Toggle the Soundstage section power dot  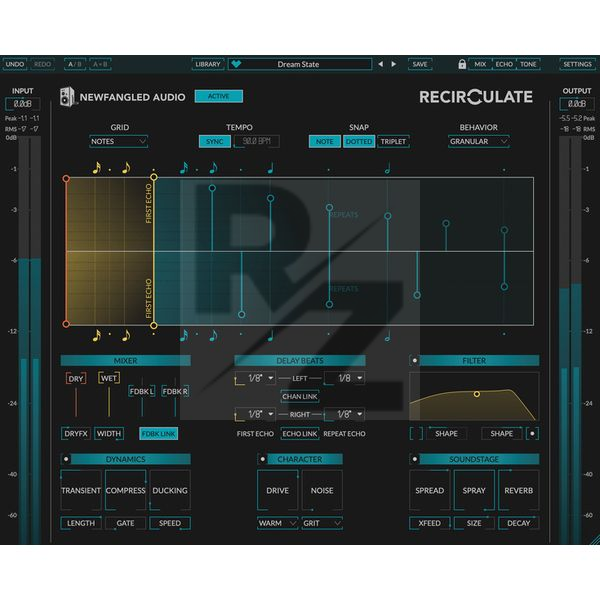tap(414, 459)
